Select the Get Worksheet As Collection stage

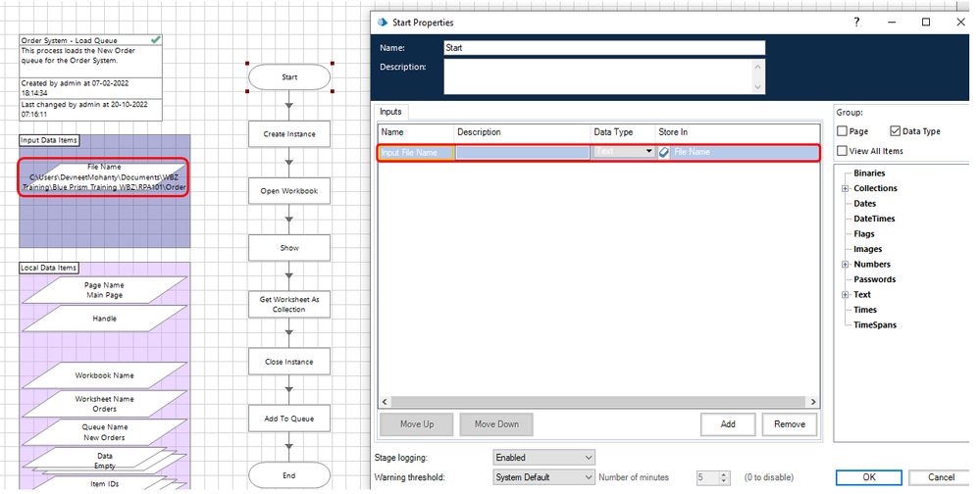[x=288, y=305]
